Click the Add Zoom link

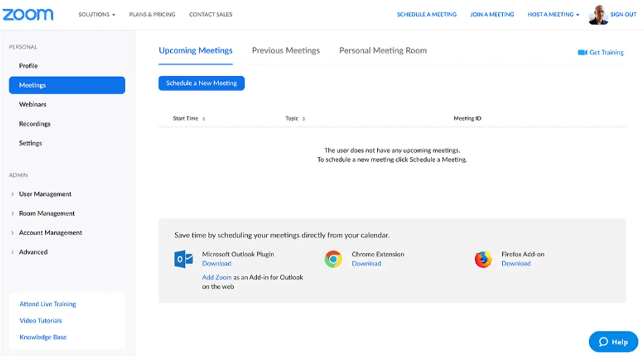(217, 277)
